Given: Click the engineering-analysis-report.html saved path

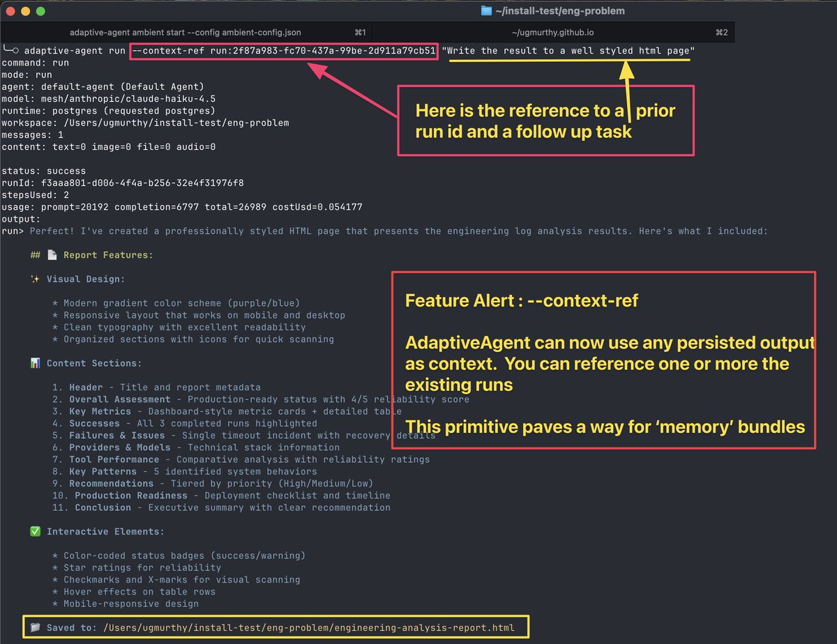Looking at the screenshot, I should (309, 627).
